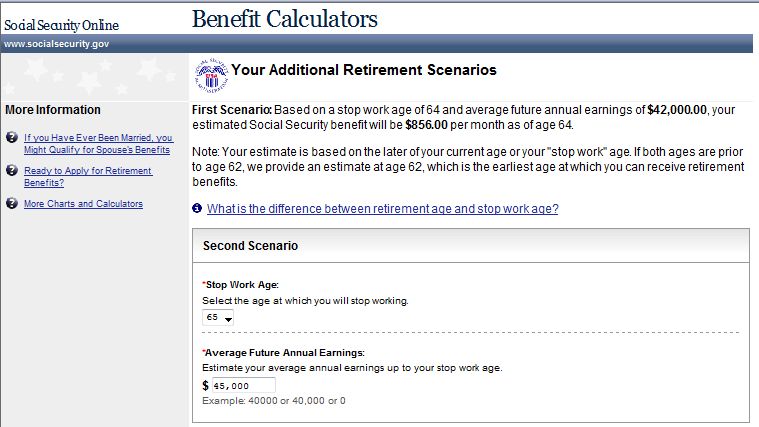
Task: Open the Qualify for Spouse's Benefits link
Action: 98,143
